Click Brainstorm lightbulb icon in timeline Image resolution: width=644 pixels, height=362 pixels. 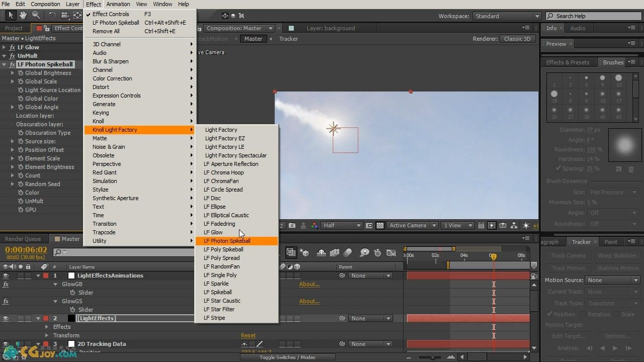point(365,252)
